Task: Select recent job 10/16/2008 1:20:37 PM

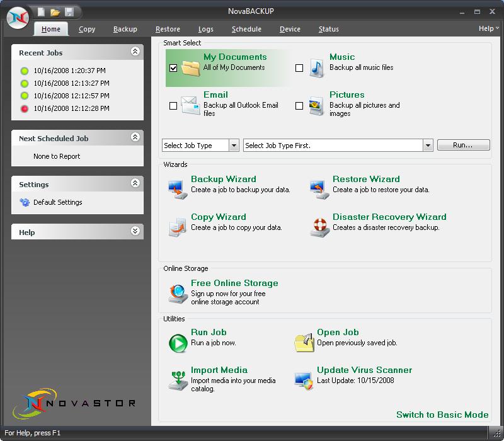Action: (70, 71)
